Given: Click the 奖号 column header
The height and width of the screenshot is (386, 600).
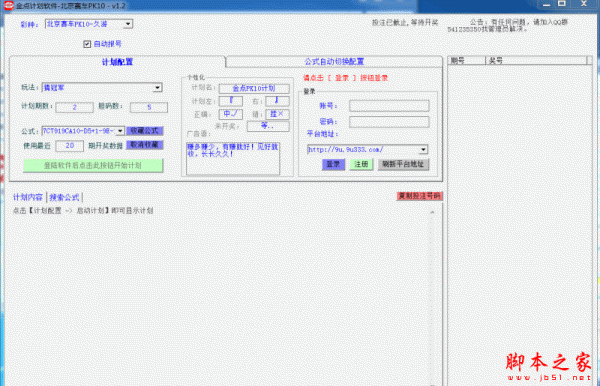Looking at the screenshot, I should 536,60.
